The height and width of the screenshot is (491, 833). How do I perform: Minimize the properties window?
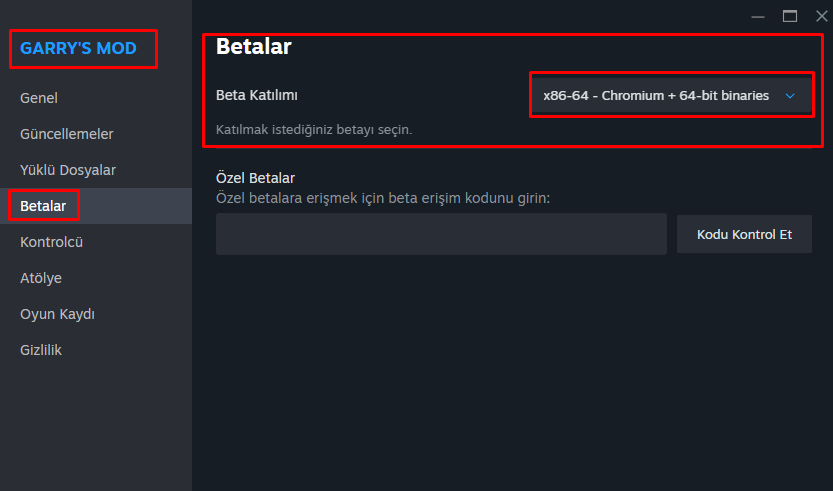[x=761, y=15]
